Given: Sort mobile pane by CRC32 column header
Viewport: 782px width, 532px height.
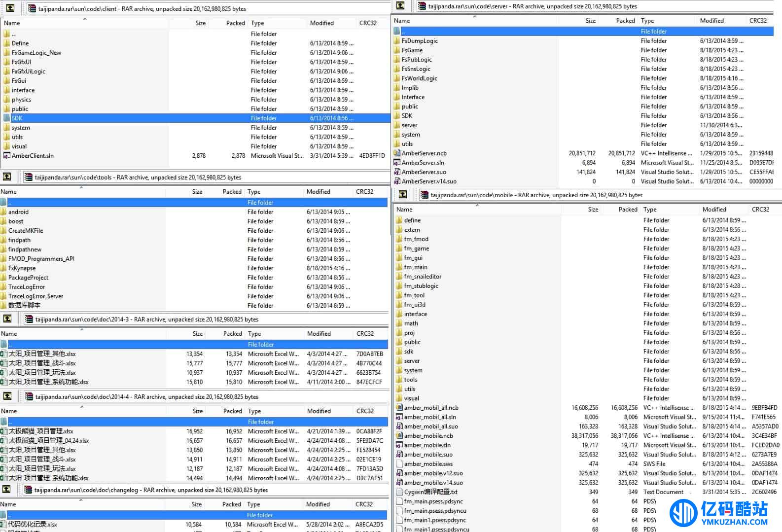Looking at the screenshot, I should [x=765, y=210].
